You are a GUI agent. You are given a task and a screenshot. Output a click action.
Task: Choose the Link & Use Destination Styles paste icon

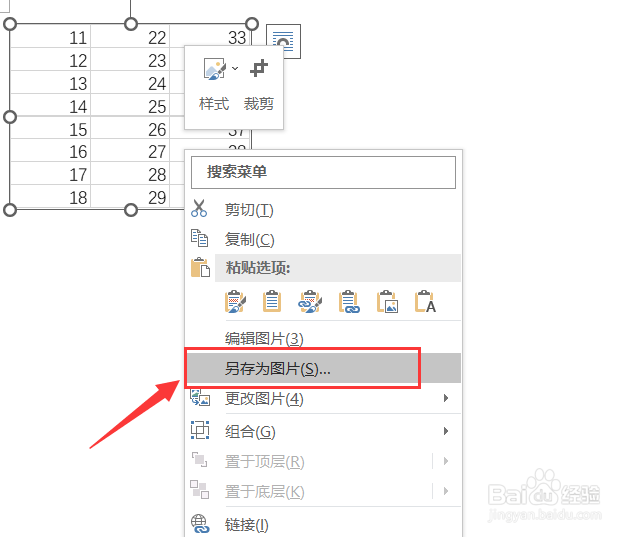(349, 301)
